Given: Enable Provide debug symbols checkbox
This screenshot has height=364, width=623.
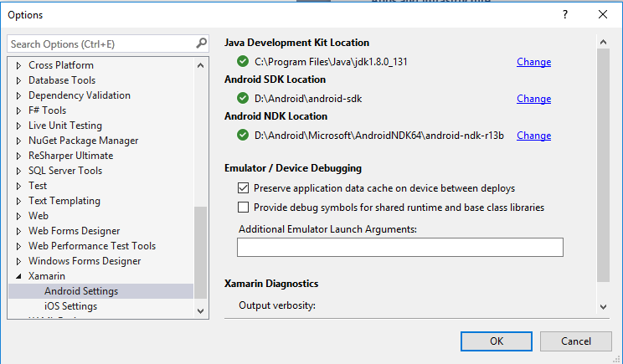Looking at the screenshot, I should [x=243, y=208].
